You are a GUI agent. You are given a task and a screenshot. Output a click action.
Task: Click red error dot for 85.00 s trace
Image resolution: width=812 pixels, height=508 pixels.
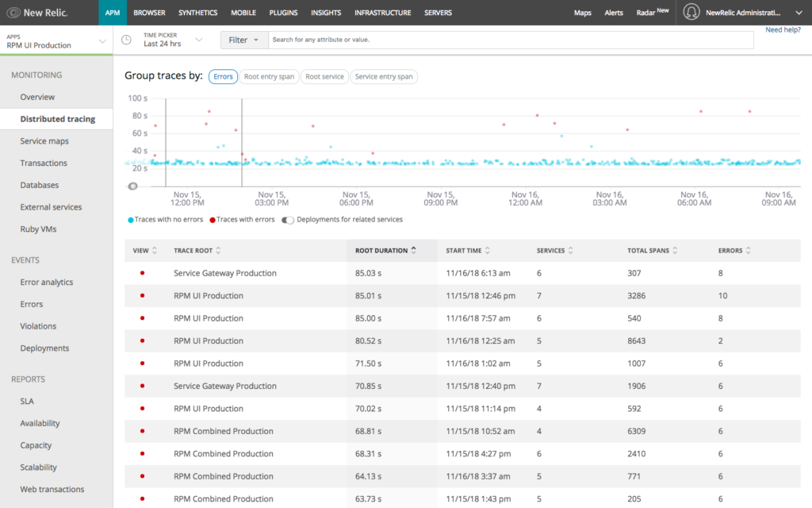click(142, 317)
